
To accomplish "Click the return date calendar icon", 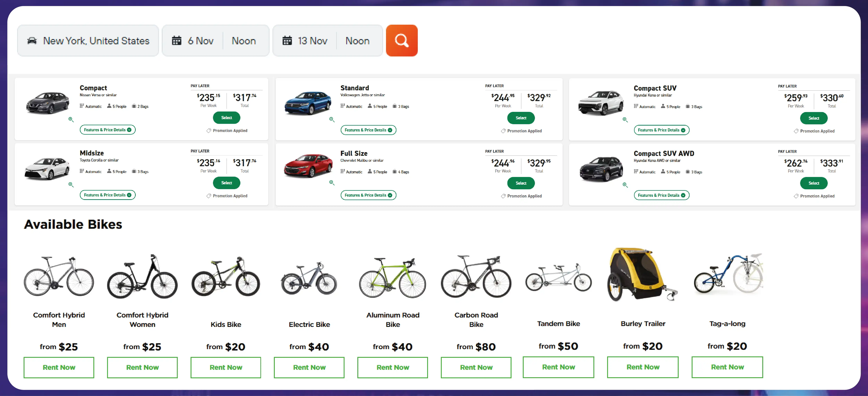I will click(x=287, y=41).
